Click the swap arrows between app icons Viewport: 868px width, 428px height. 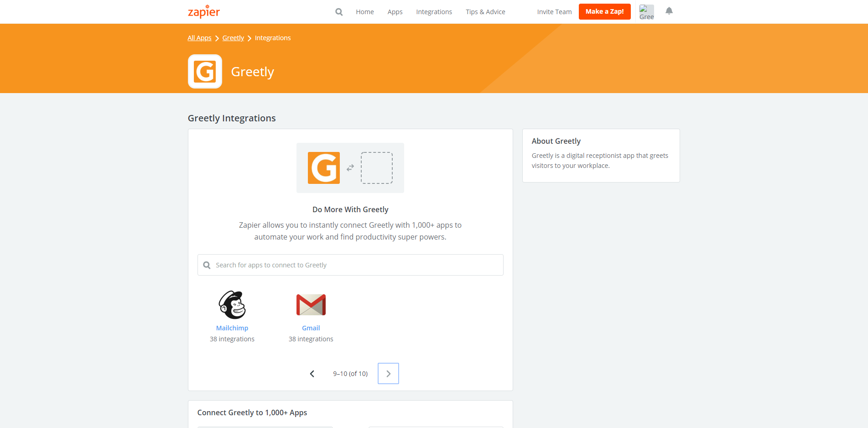click(x=350, y=168)
